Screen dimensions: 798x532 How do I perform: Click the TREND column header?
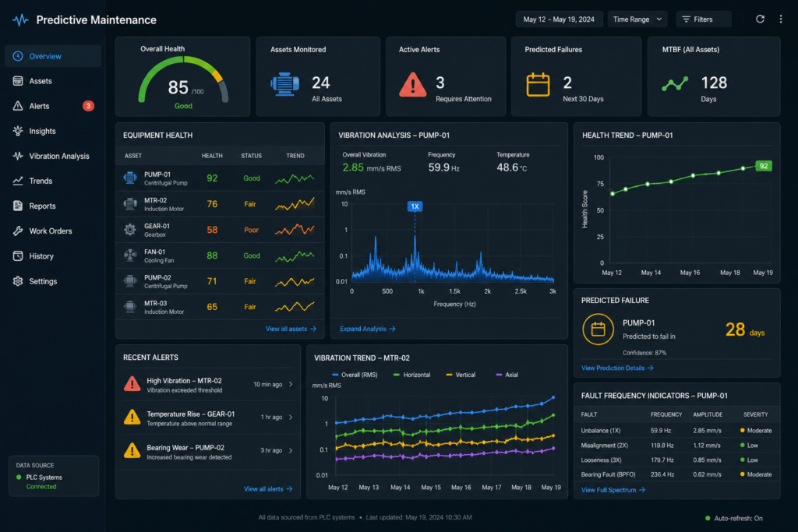[295, 156]
